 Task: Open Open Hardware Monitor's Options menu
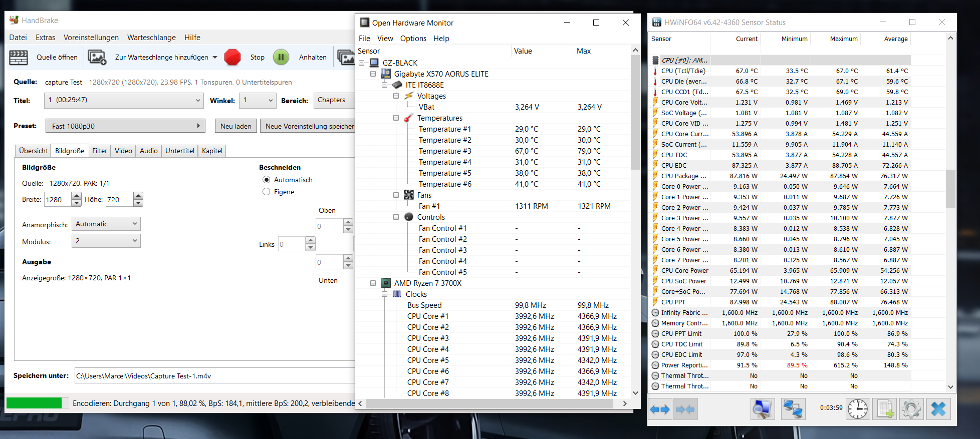(x=413, y=38)
